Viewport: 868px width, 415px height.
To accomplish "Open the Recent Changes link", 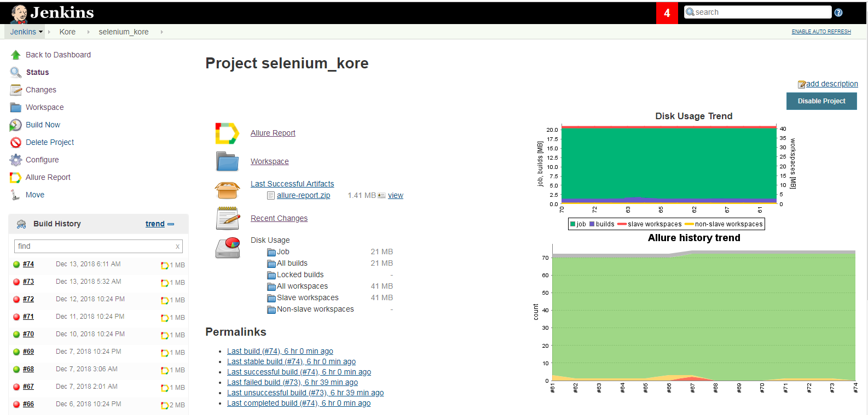I will click(x=279, y=218).
